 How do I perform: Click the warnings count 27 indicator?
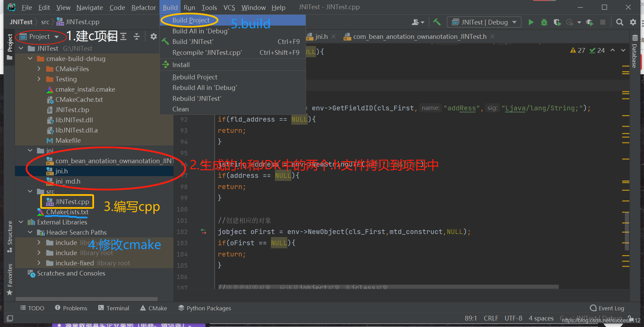(578, 50)
